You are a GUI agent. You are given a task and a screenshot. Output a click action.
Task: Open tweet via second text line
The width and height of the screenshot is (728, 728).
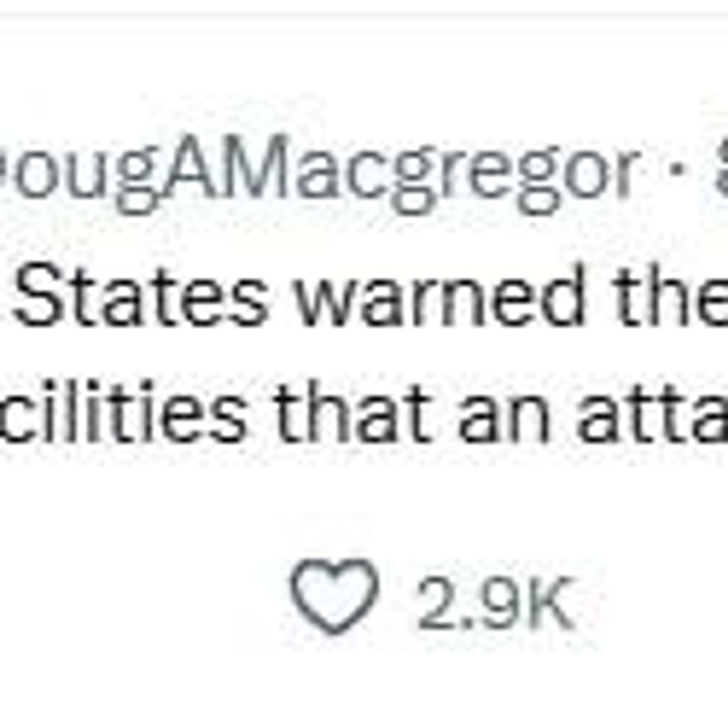pos(364,409)
